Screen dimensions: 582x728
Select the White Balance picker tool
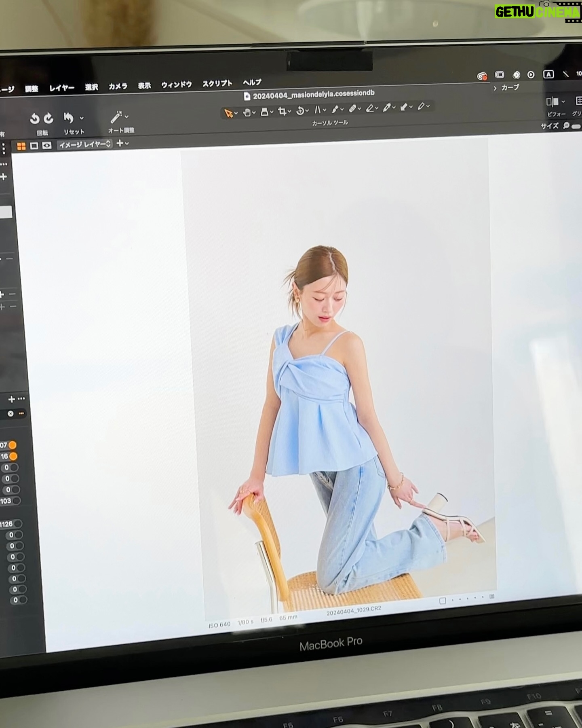coord(387,108)
